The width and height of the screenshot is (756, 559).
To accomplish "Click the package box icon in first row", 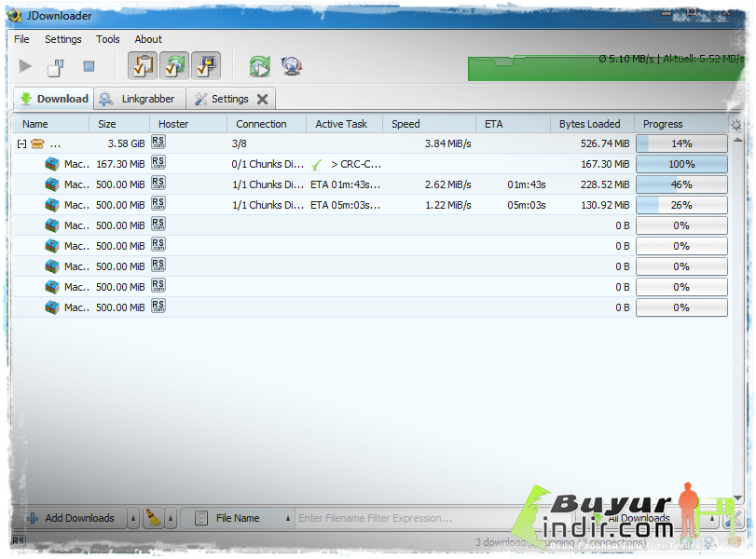I will tap(37, 143).
